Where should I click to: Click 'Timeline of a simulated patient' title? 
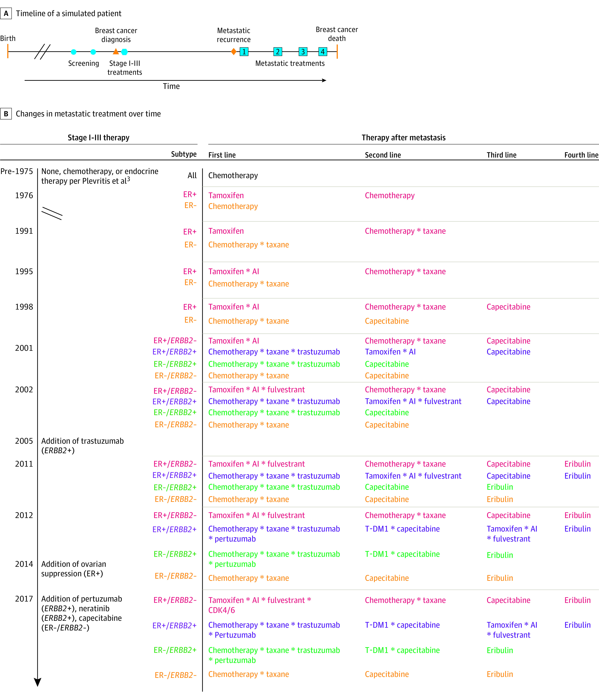pos(69,14)
